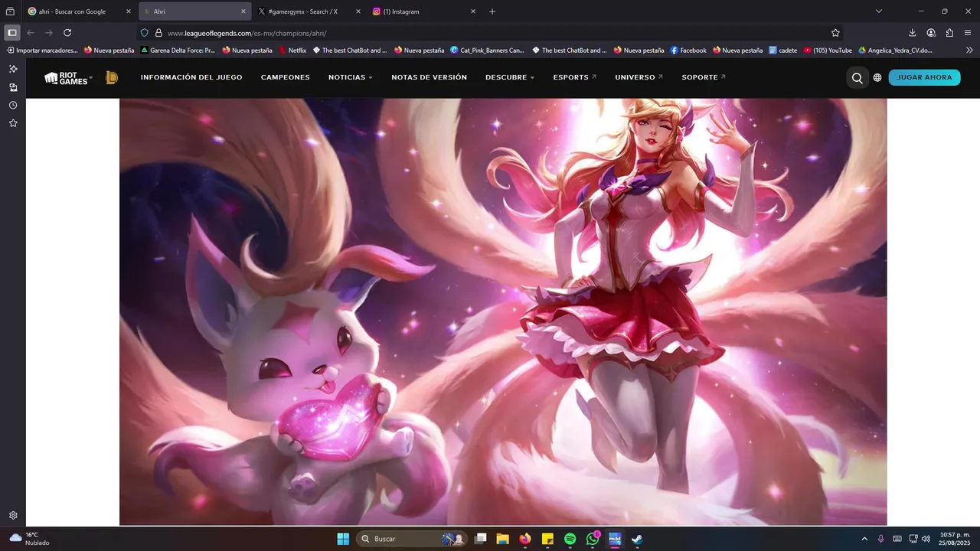The height and width of the screenshot is (551, 980).
Task: Go back to previous page
Action: (x=31, y=33)
